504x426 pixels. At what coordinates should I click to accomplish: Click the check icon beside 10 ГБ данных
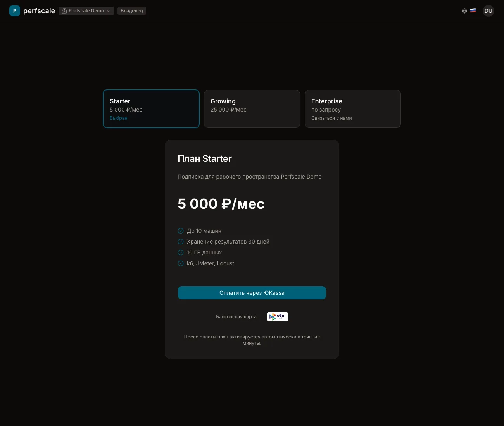(181, 253)
